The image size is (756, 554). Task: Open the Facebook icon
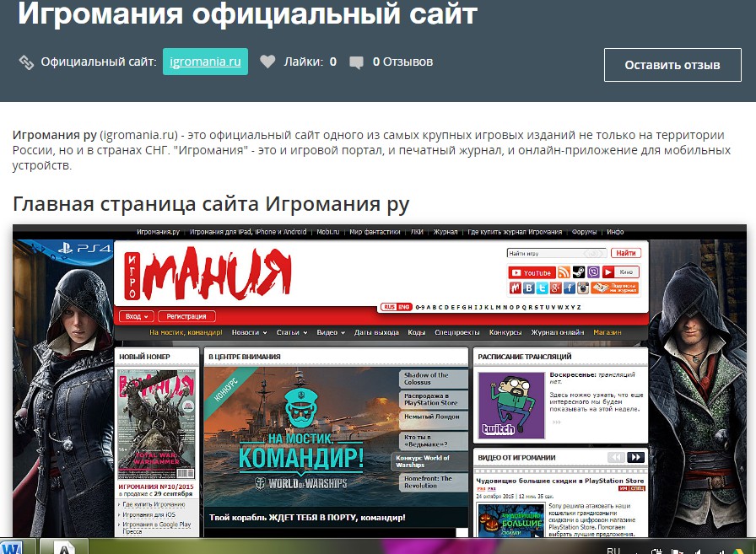pos(570,288)
